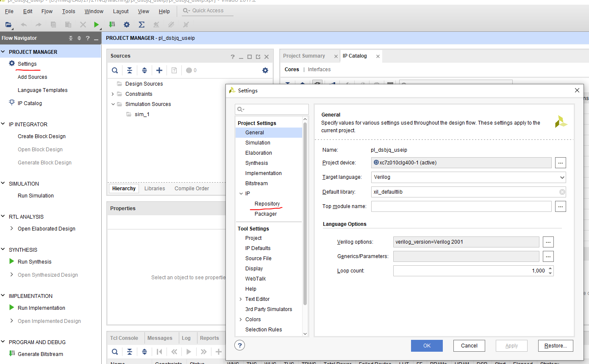The image size is (589, 364).
Task: Click the Sigma reports icon in toolbar
Action: (x=142, y=25)
